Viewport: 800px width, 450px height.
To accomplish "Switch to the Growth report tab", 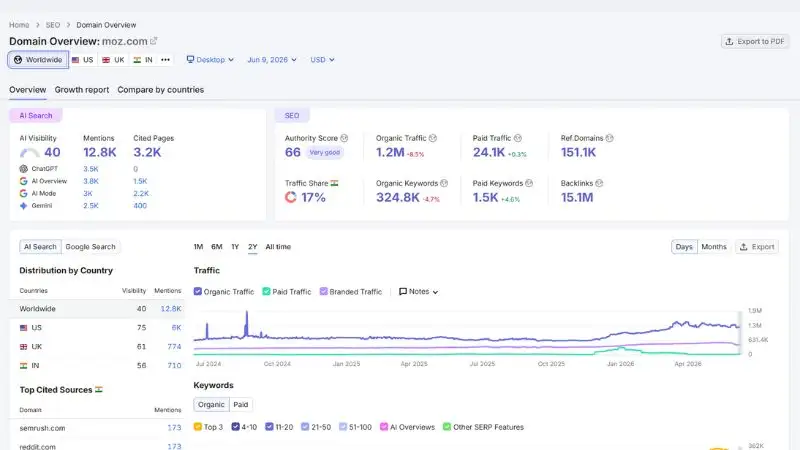I will [x=82, y=90].
